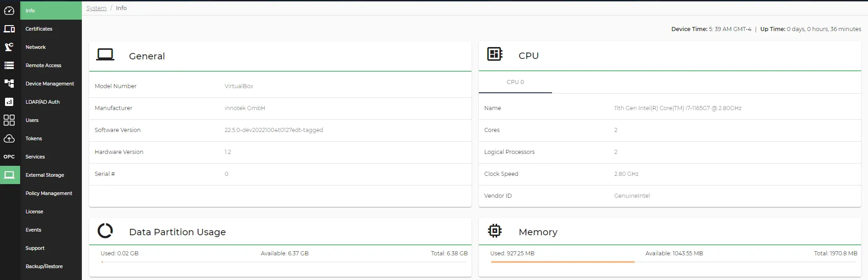Go to the Support page
The width and height of the screenshot is (868, 280).
51,248
